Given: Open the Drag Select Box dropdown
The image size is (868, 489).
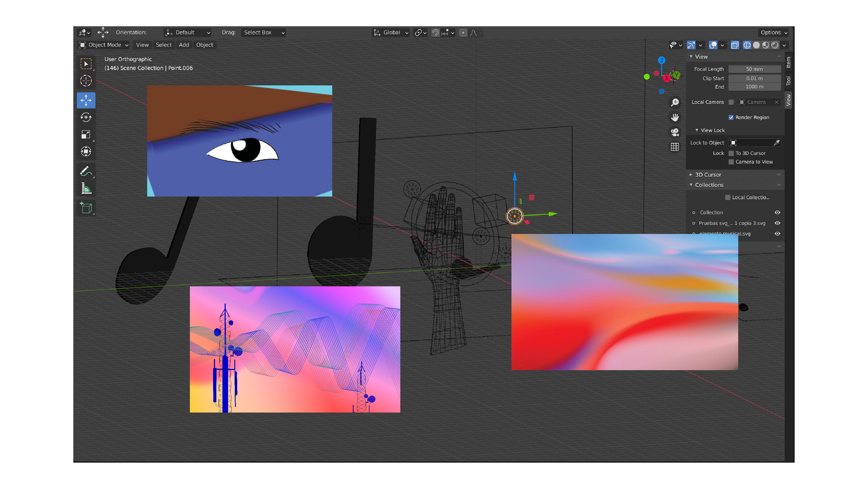Looking at the screenshot, I should [x=264, y=32].
